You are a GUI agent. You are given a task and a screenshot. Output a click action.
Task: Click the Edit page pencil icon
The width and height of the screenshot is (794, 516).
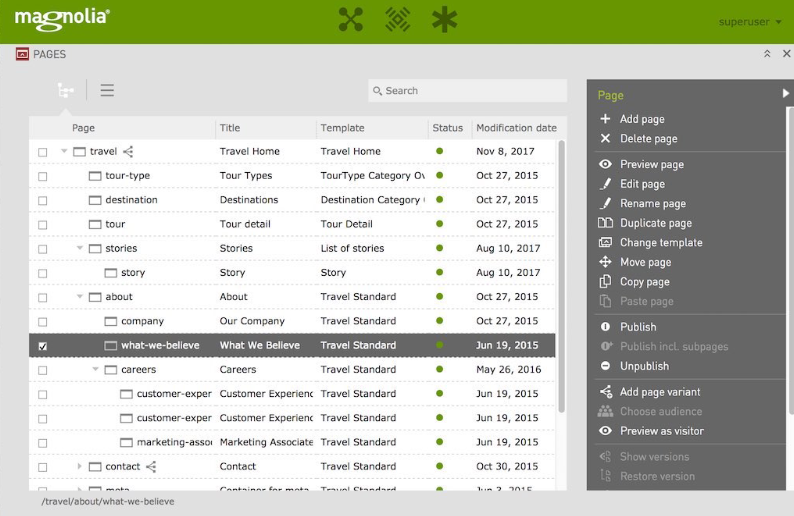coord(605,184)
